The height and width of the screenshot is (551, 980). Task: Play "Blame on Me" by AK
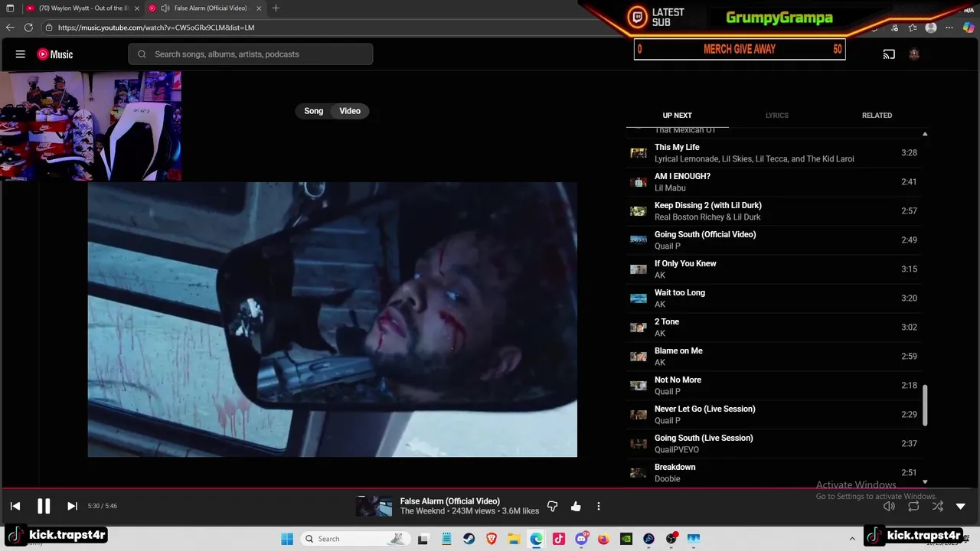(x=773, y=357)
